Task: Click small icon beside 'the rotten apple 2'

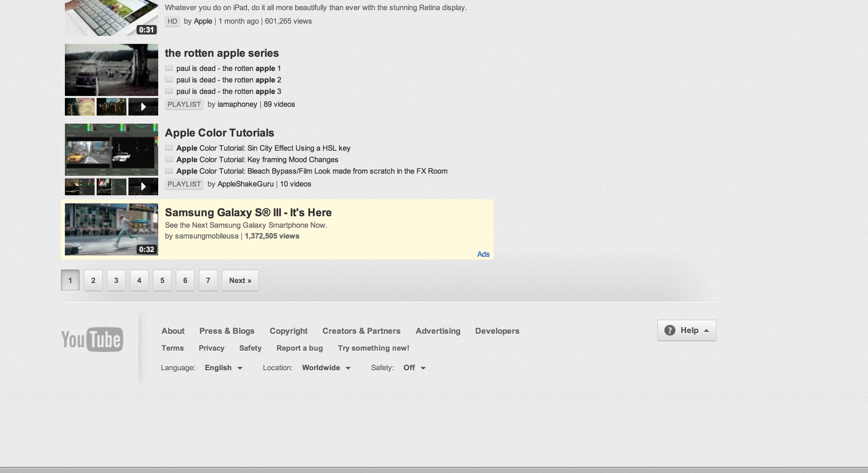Action: tap(169, 80)
